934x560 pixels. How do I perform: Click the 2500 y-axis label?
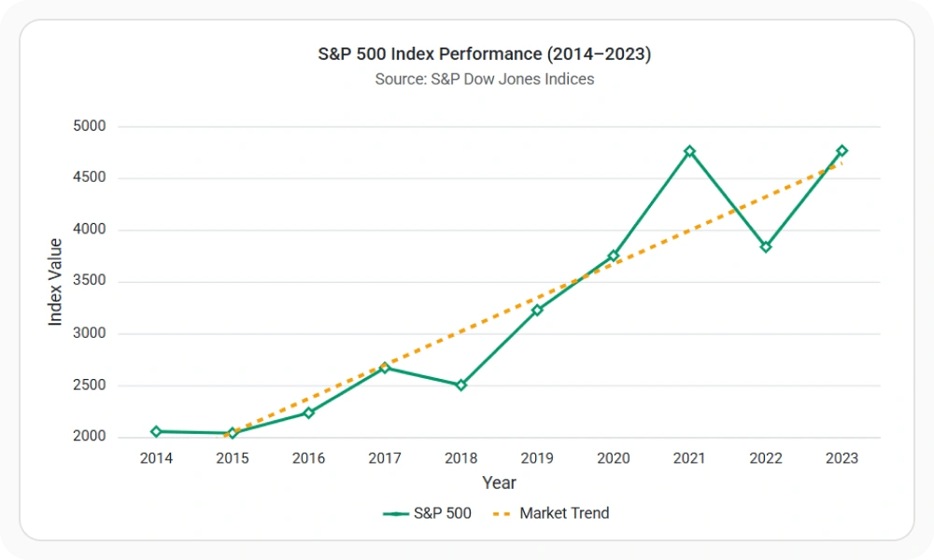tap(90, 385)
